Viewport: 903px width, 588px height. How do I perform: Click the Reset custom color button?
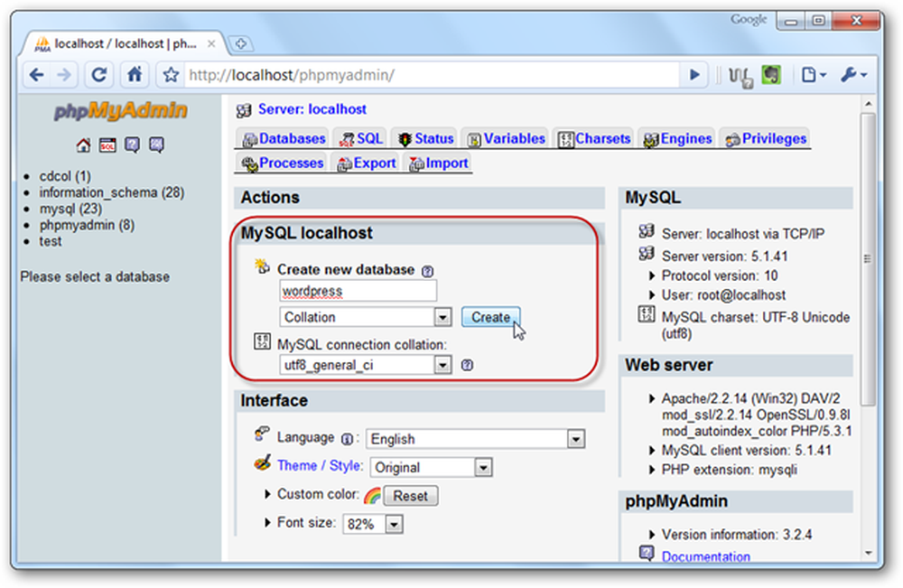411,496
